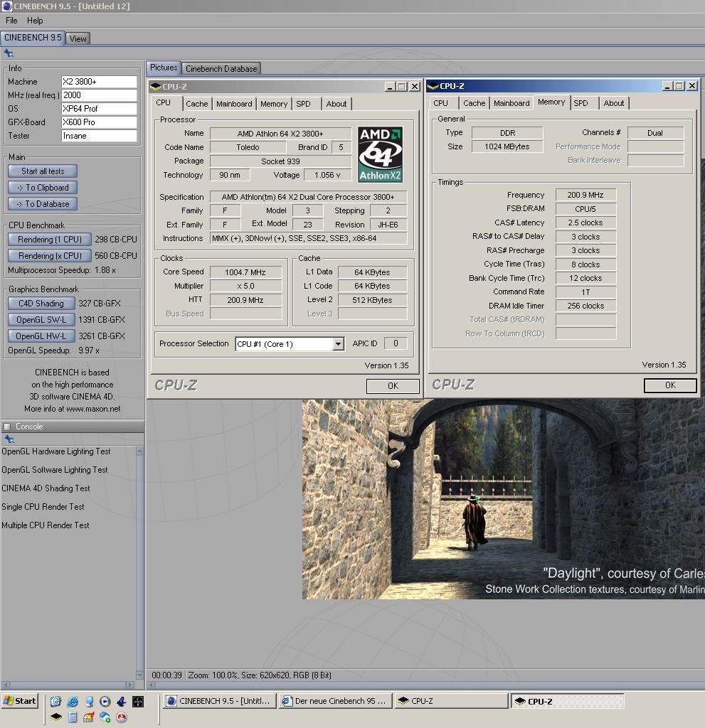Viewport: 705px width, 728px height.
Task: Click the CINEBENCH icon in the title bar
Action: coord(6,6)
